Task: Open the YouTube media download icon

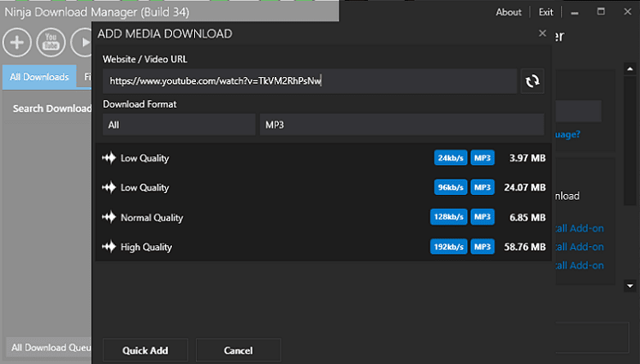Action: pyautogui.click(x=50, y=43)
